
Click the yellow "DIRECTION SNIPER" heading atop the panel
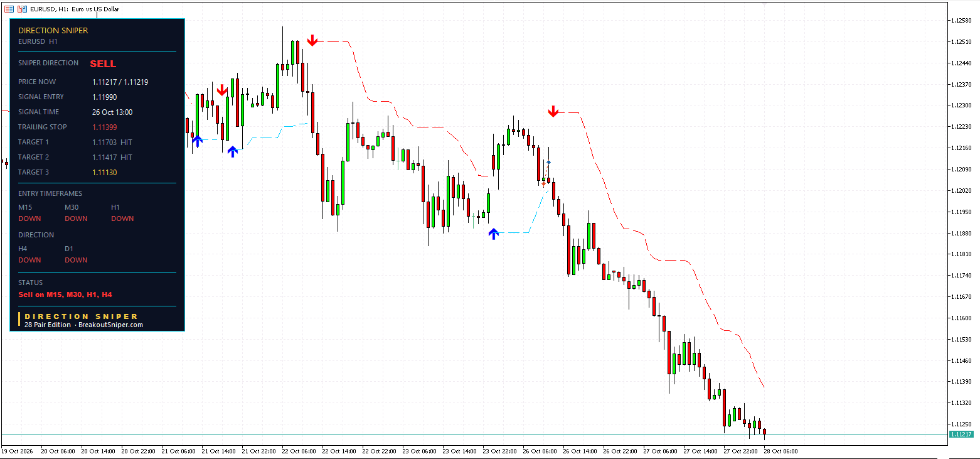(x=53, y=30)
